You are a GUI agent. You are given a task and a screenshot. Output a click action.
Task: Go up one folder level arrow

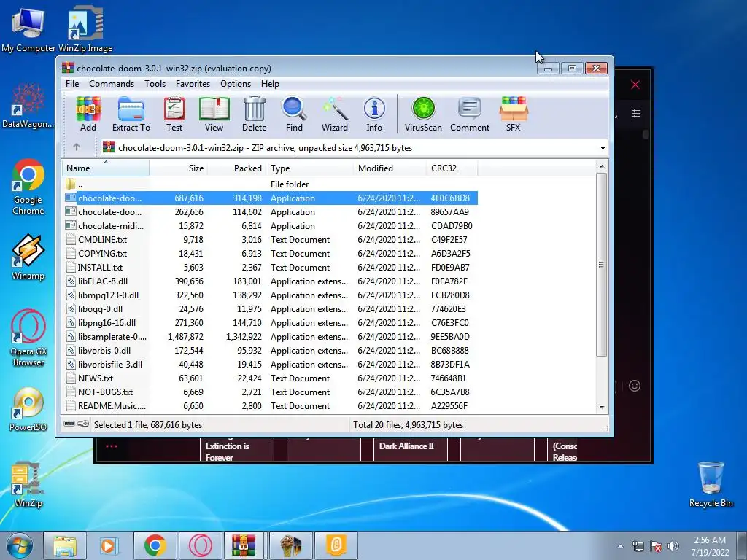click(77, 147)
